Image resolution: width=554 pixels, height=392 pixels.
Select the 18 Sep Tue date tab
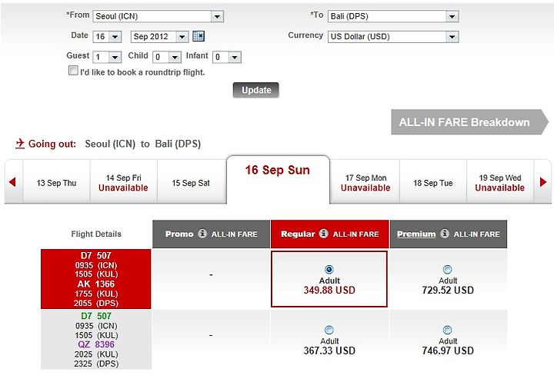point(432,183)
